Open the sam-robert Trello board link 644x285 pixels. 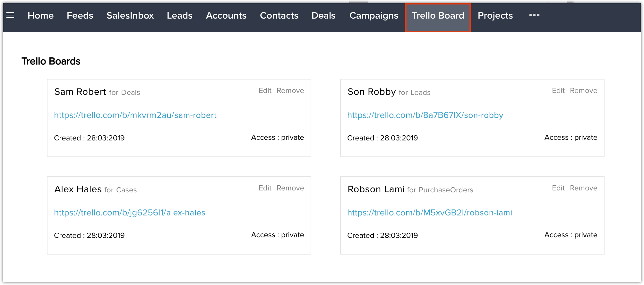tap(135, 115)
